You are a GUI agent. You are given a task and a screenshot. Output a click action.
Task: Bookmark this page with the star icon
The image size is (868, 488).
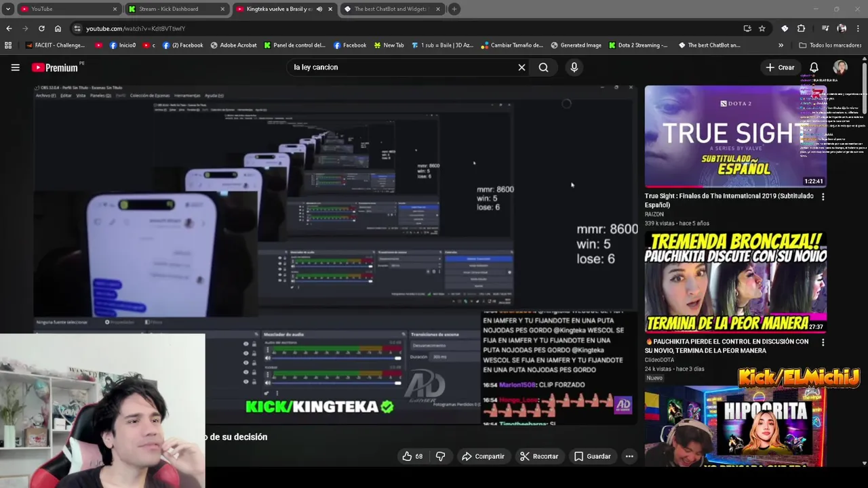click(x=762, y=28)
